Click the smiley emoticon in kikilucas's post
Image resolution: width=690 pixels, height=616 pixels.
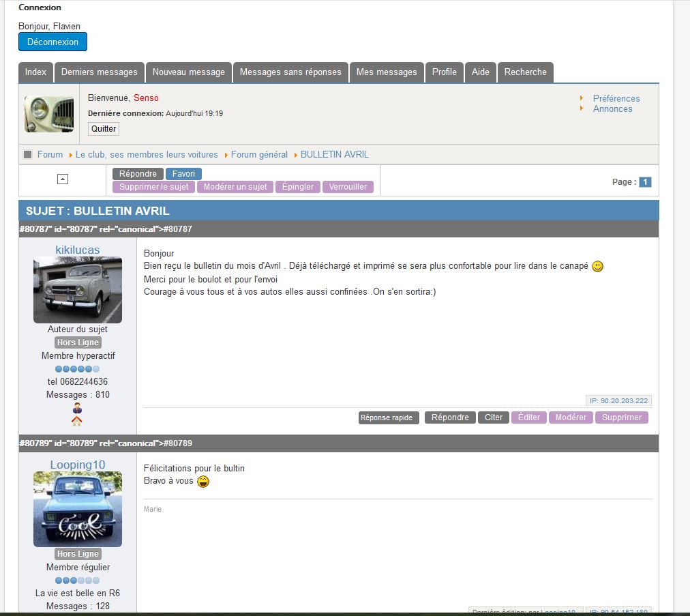click(597, 267)
